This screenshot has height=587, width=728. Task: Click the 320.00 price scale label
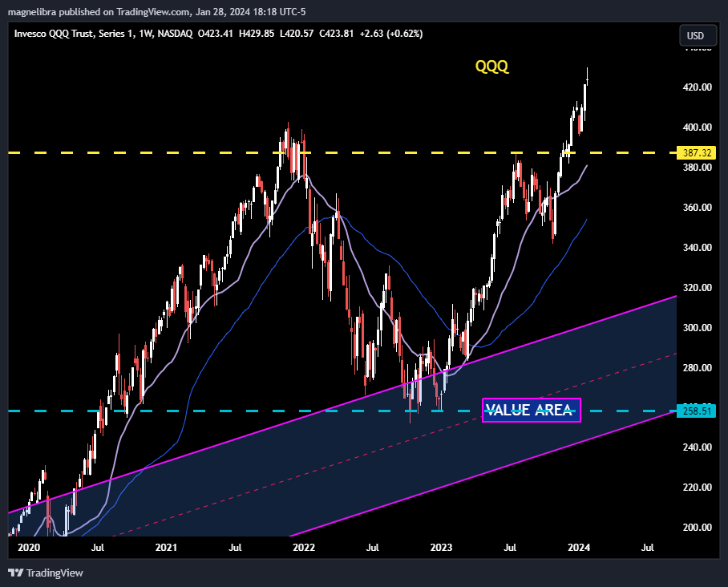[x=697, y=288]
